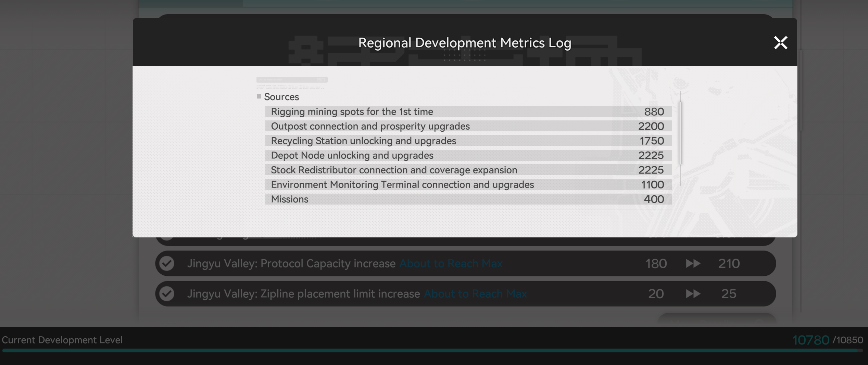Click the upgraded Protocol Capacity value 210
This screenshot has height=365, width=868.
pos(729,263)
